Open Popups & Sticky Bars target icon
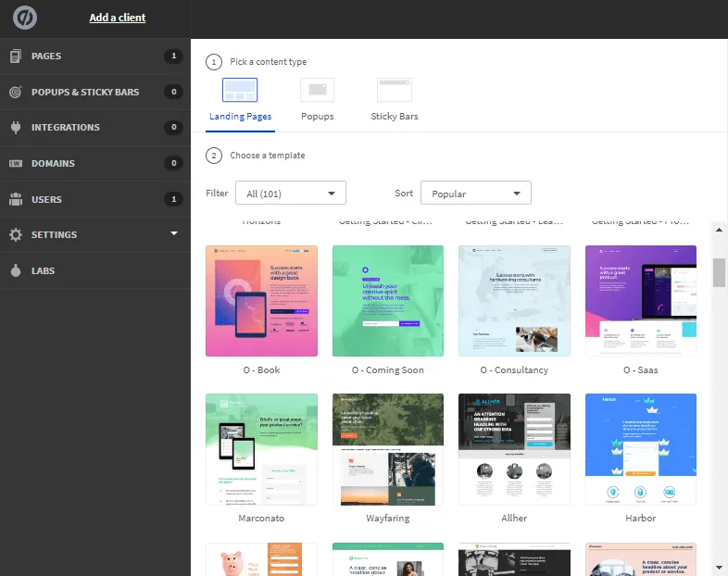This screenshot has height=576, width=728. point(16,92)
